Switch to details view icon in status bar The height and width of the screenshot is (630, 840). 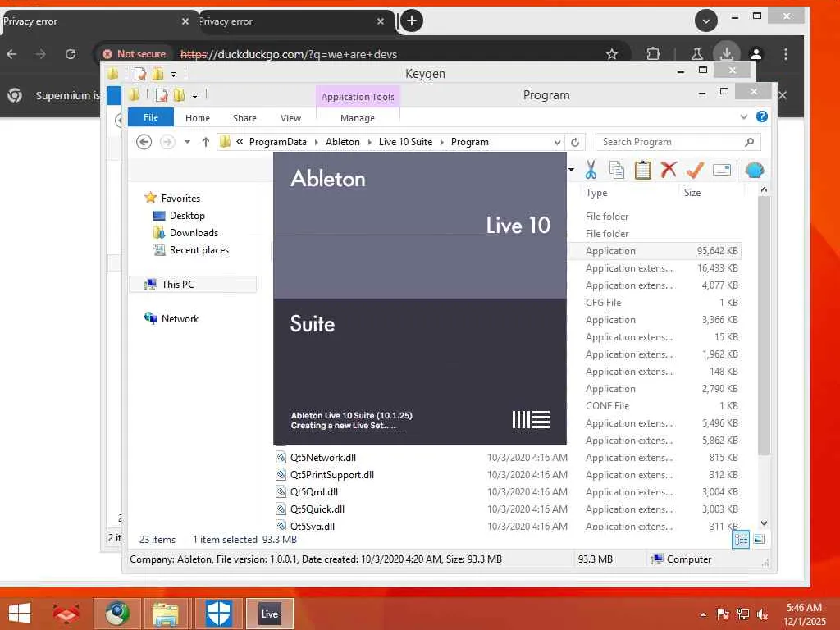(x=741, y=540)
